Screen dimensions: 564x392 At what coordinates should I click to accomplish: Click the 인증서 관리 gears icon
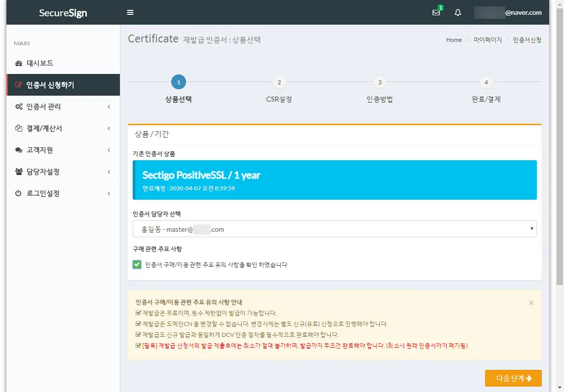coord(19,107)
